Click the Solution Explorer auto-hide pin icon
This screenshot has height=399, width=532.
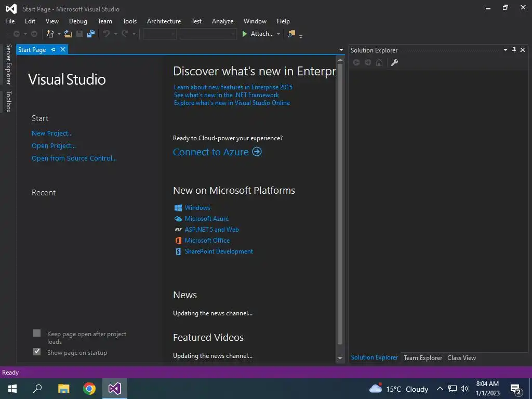coord(514,50)
